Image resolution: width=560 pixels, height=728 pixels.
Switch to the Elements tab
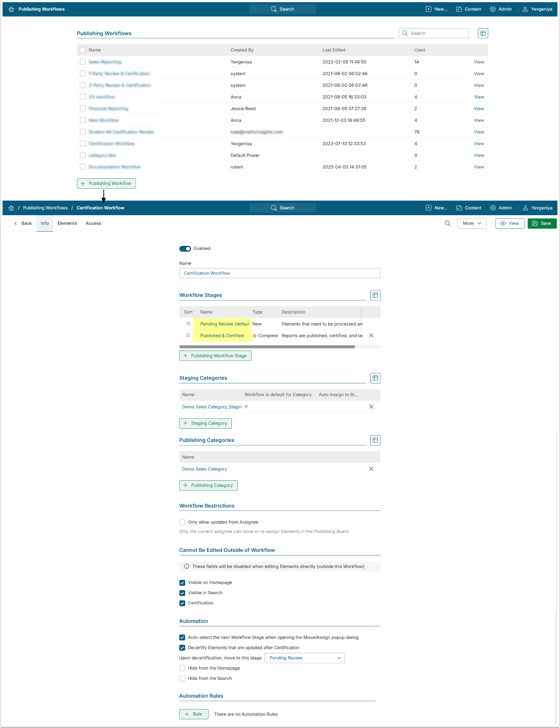pos(67,224)
